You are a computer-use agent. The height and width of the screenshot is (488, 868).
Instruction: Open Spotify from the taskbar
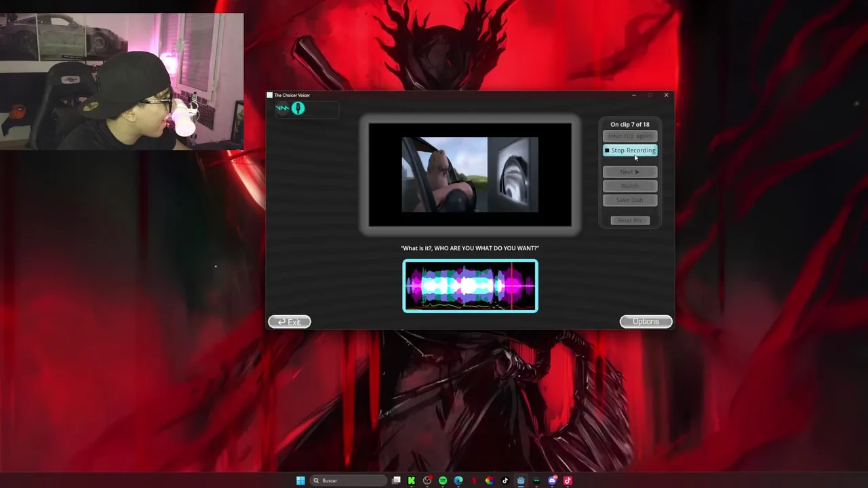[443, 481]
